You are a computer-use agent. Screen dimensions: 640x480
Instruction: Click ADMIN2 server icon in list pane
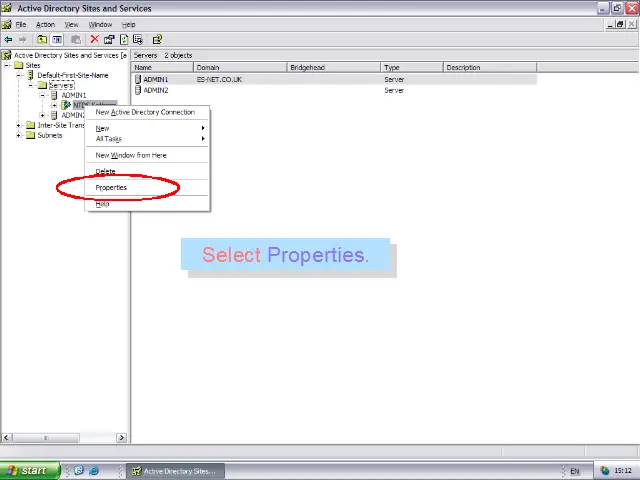pyautogui.click(x=138, y=90)
